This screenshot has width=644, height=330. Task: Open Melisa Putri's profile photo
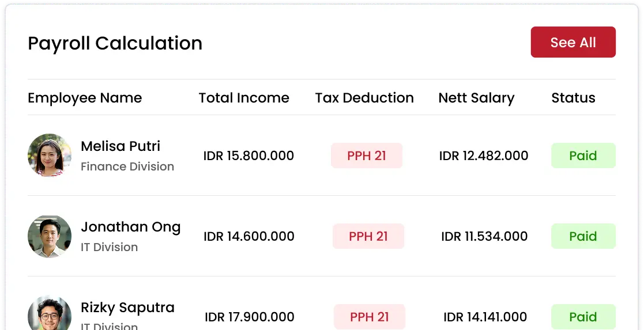[50, 155]
